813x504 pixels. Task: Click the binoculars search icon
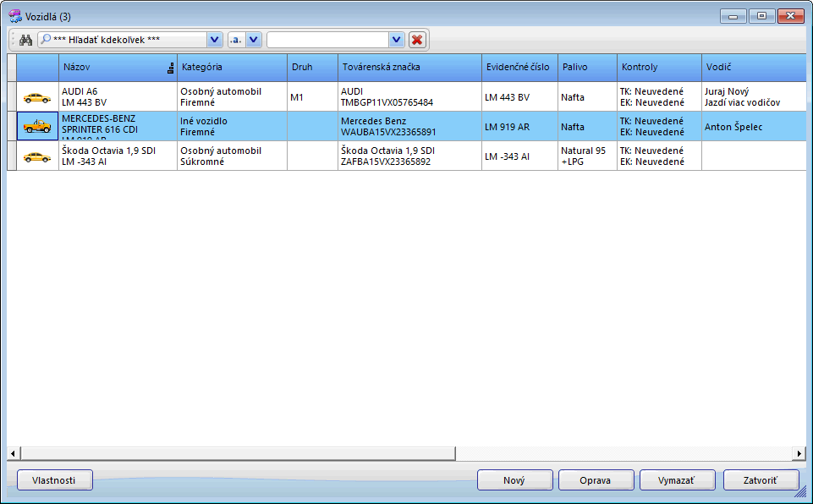click(x=25, y=40)
